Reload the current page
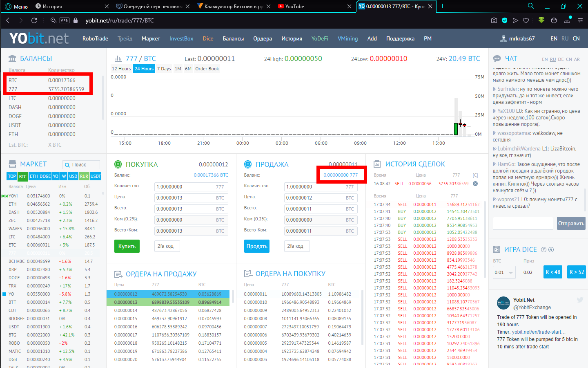 (34, 20)
